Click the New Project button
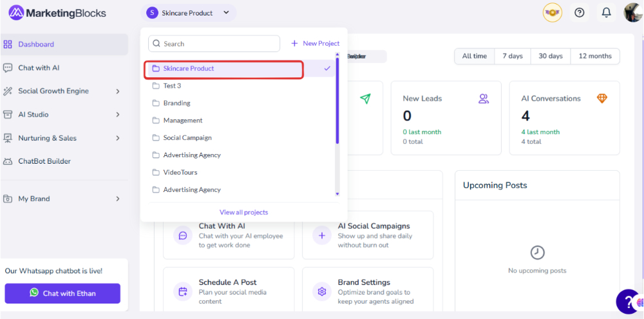The height and width of the screenshot is (319, 644). coord(315,43)
